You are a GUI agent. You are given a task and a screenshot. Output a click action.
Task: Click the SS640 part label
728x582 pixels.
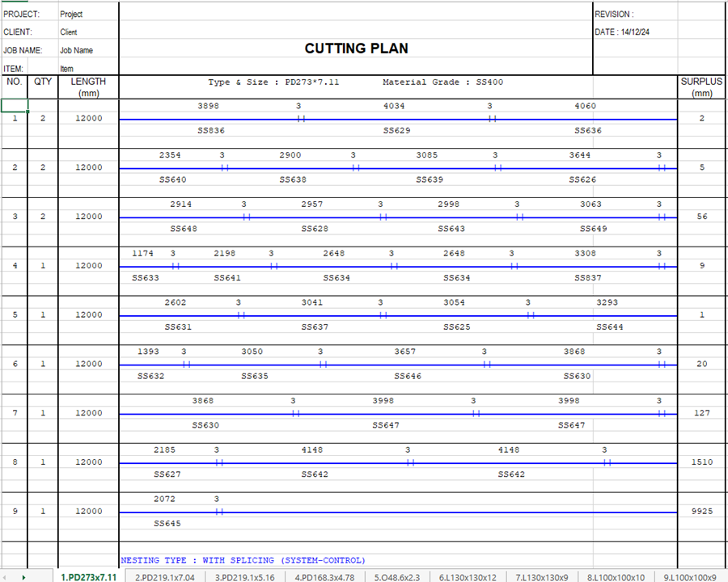pyautogui.click(x=173, y=179)
